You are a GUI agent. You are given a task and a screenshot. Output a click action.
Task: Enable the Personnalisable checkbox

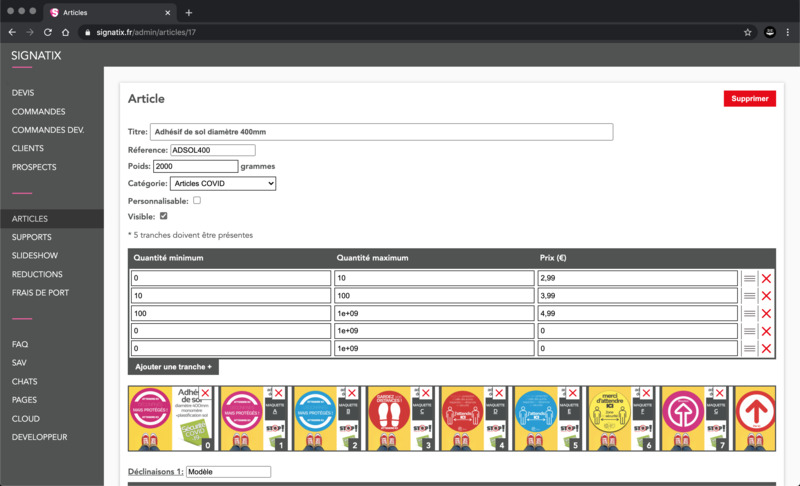(x=197, y=201)
